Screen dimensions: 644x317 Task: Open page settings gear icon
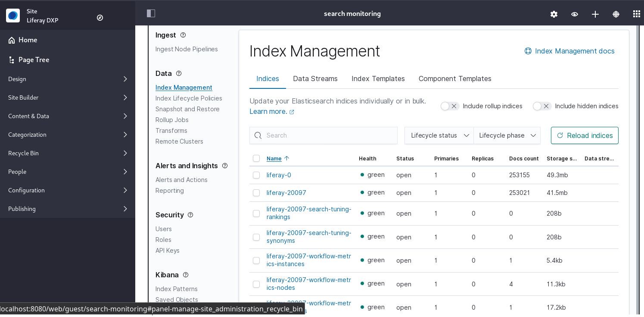pos(554,14)
